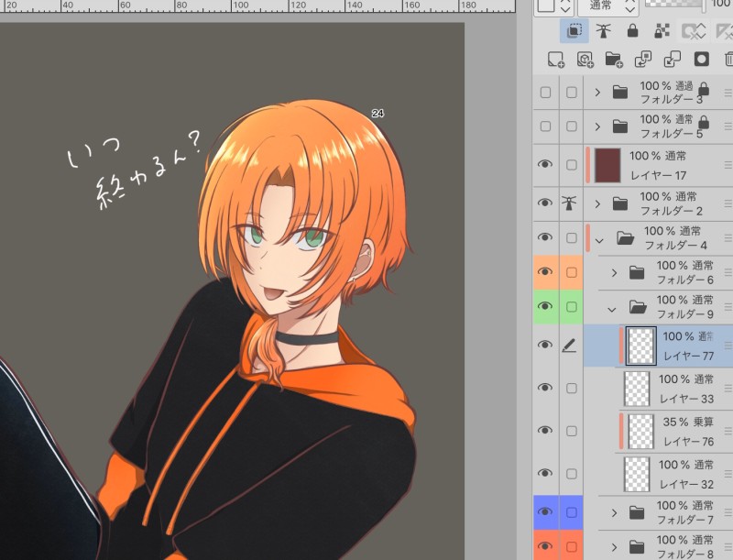Click lock icon on フォルダー 3

coord(704,89)
